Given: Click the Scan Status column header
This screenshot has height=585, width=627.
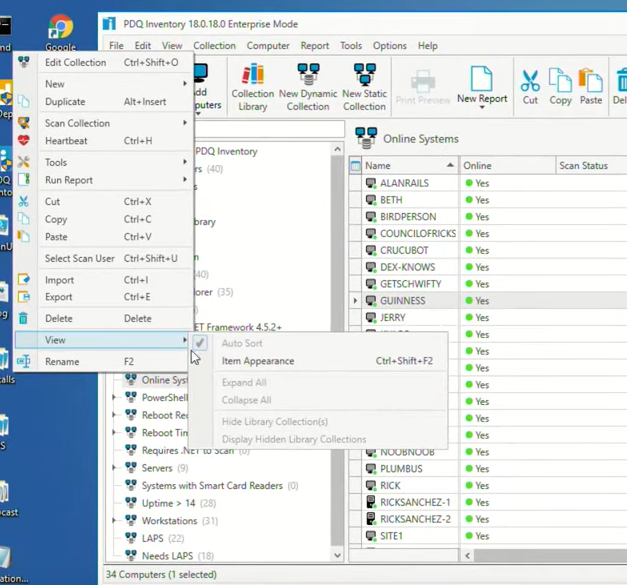Looking at the screenshot, I should (x=591, y=165).
